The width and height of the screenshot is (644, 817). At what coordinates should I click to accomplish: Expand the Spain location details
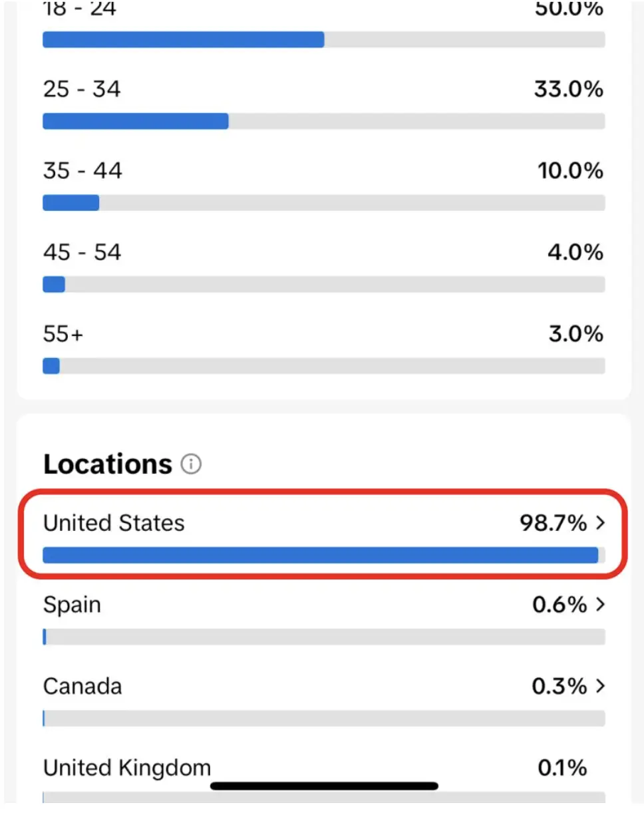point(600,605)
